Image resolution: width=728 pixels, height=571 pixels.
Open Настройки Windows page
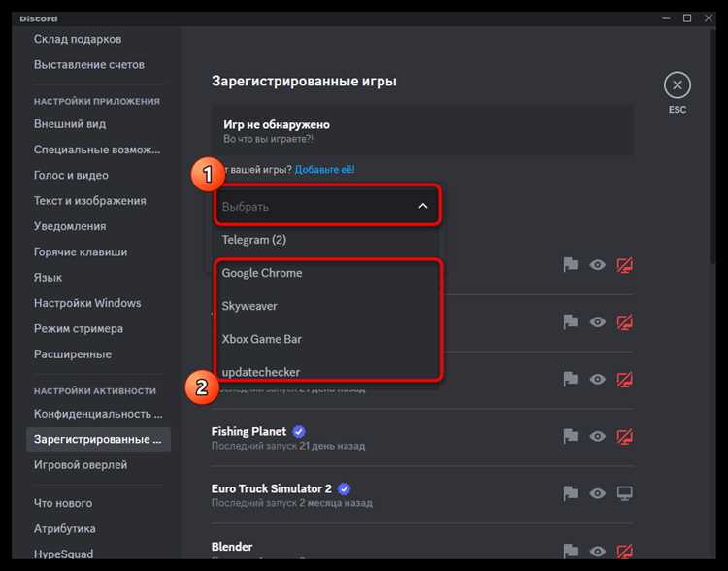[87, 303]
